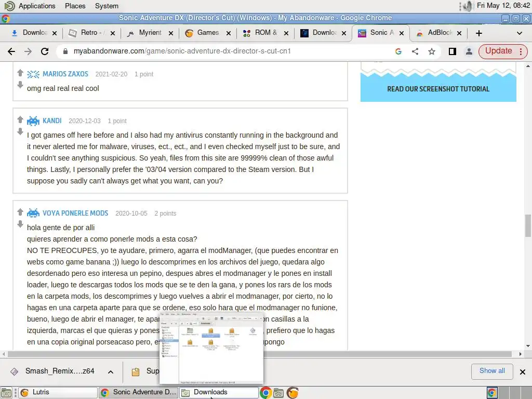
Task: Click the vertical page scrollbar thumb
Action: (x=528, y=225)
